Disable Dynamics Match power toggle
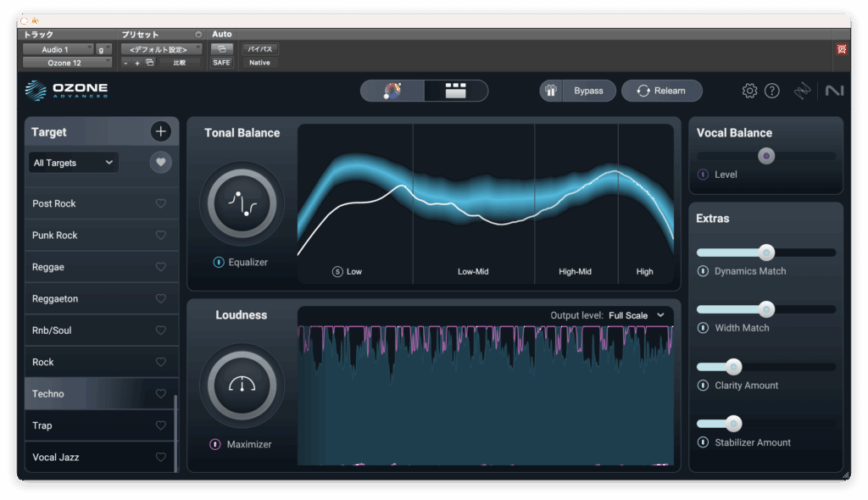The width and height of the screenshot is (868, 500). click(703, 271)
